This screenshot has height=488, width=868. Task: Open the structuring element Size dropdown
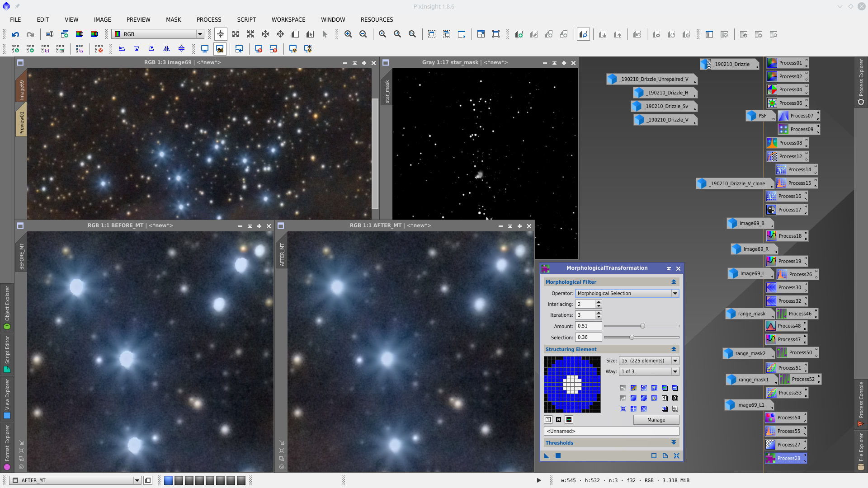pos(648,361)
